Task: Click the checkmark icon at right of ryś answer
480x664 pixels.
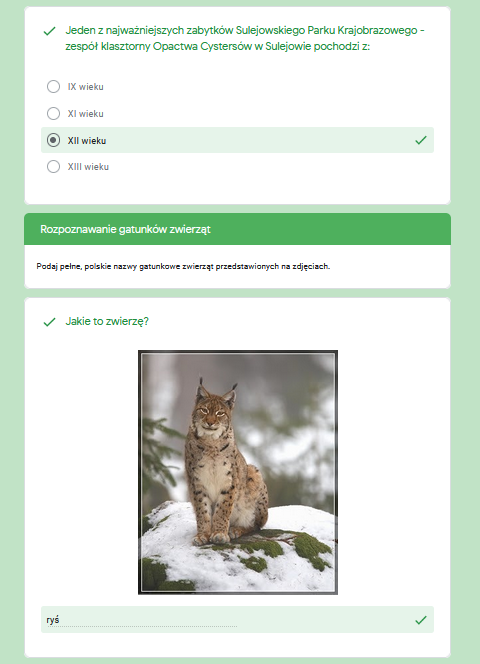Action: pyautogui.click(x=421, y=620)
